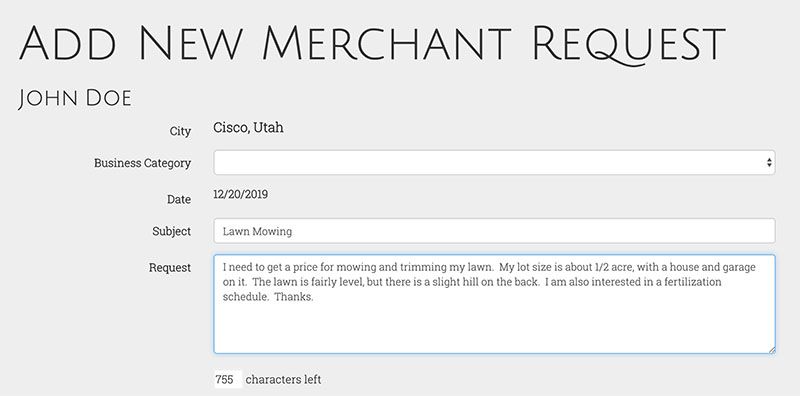Click the Request box corner resize grip
The width and height of the screenshot is (800, 396).
pyautogui.click(x=771, y=350)
